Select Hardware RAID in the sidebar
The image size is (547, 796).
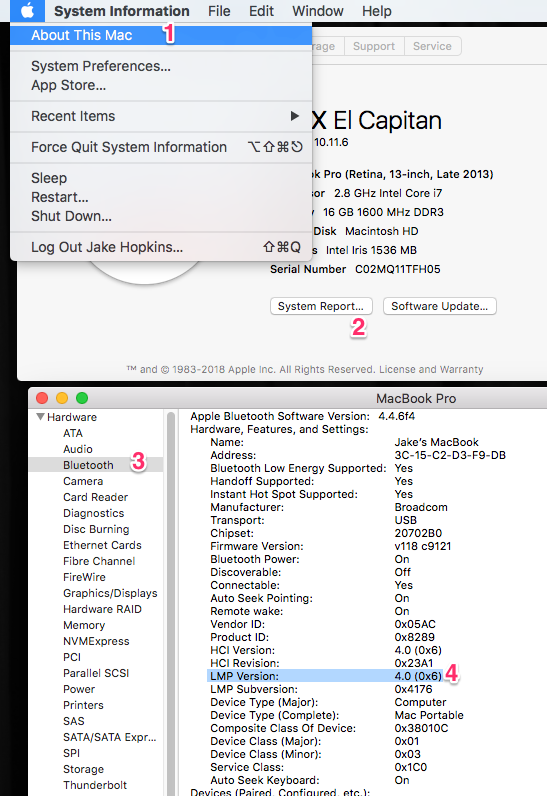point(102,609)
